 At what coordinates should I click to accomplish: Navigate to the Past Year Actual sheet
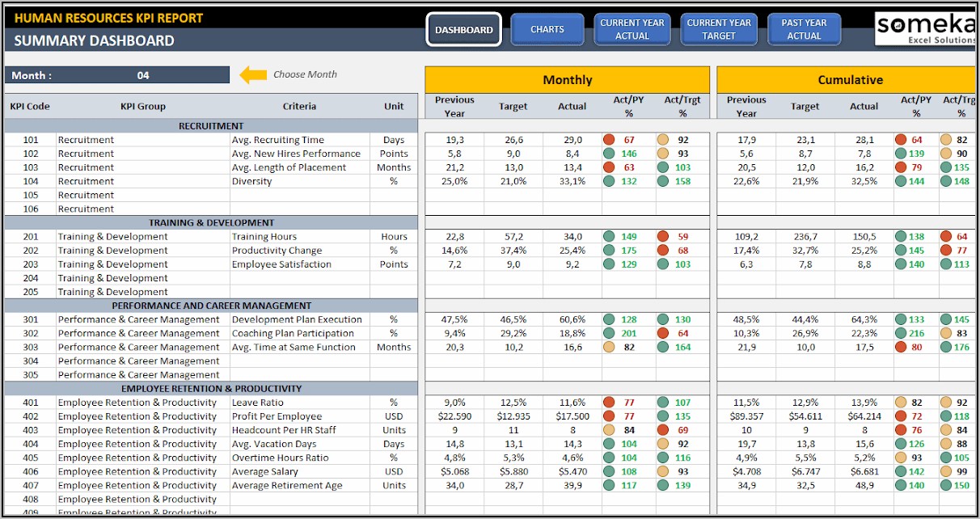pyautogui.click(x=804, y=30)
